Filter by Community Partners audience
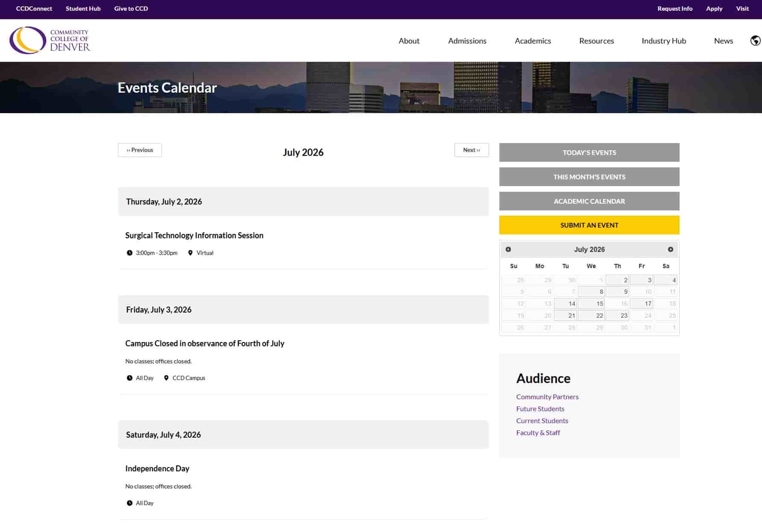 pyautogui.click(x=547, y=397)
